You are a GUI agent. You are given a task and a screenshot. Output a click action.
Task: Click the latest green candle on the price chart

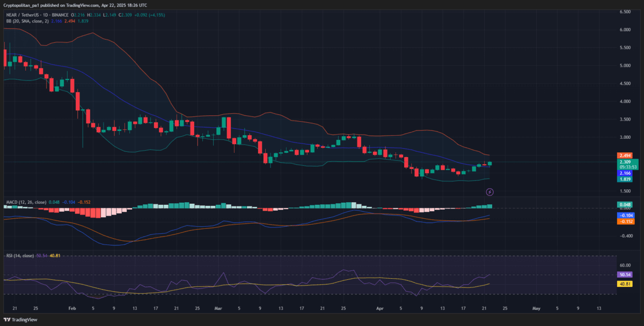pyautogui.click(x=489, y=164)
